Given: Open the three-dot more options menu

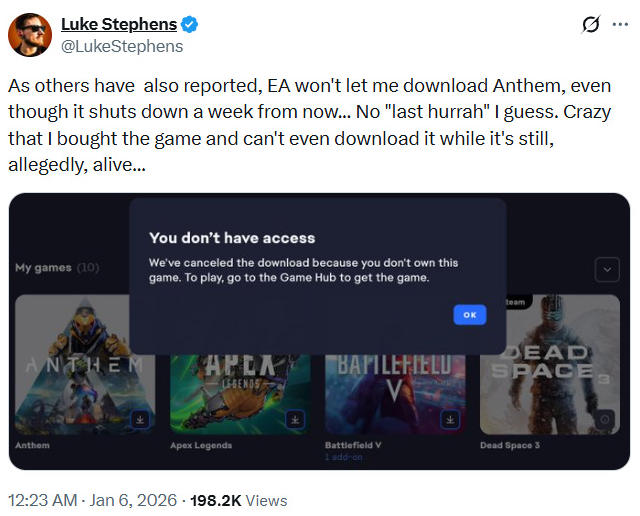Looking at the screenshot, I should pos(620,25).
